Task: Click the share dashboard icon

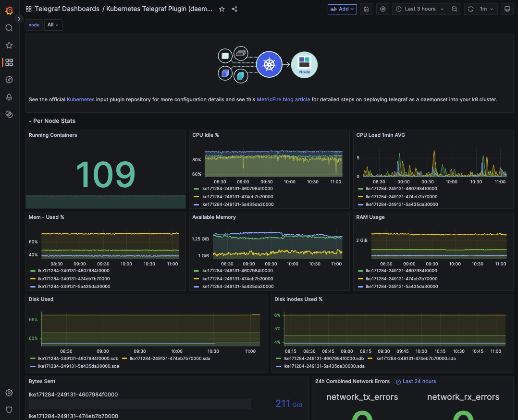Action: click(234, 9)
